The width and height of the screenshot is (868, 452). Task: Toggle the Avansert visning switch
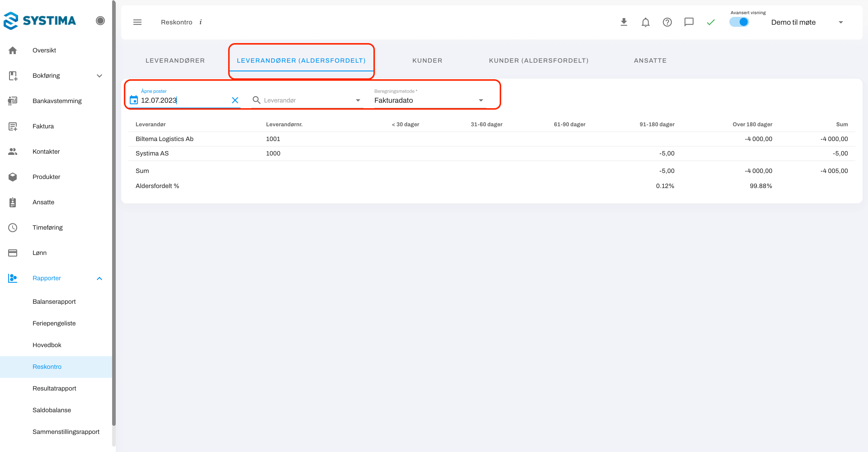739,22
